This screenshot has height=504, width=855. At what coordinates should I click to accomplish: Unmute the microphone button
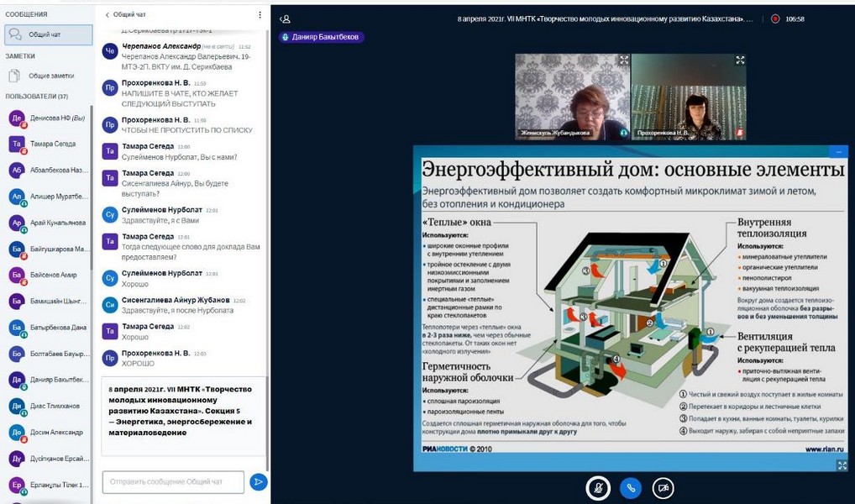598,488
